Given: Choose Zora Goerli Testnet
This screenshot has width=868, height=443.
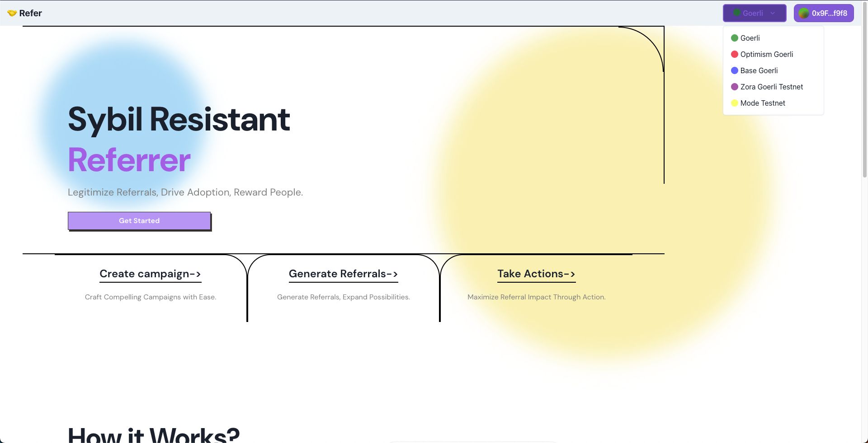Looking at the screenshot, I should 773,87.
